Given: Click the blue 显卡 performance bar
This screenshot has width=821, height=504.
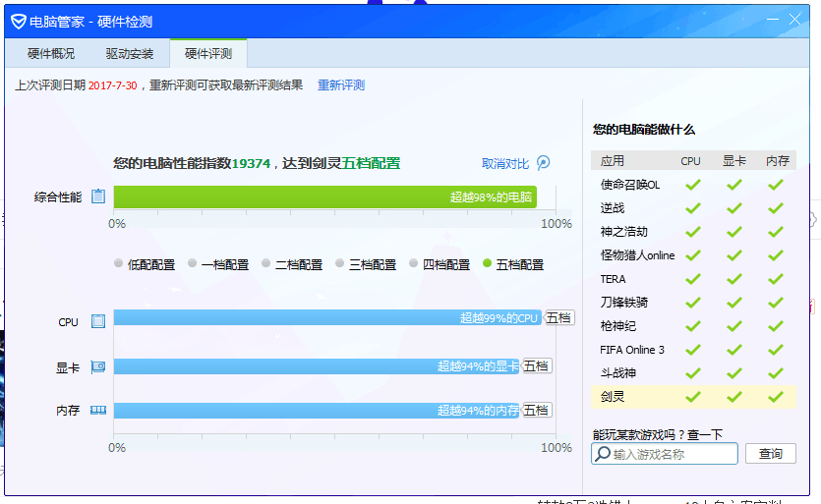Looking at the screenshot, I should click(x=317, y=365).
